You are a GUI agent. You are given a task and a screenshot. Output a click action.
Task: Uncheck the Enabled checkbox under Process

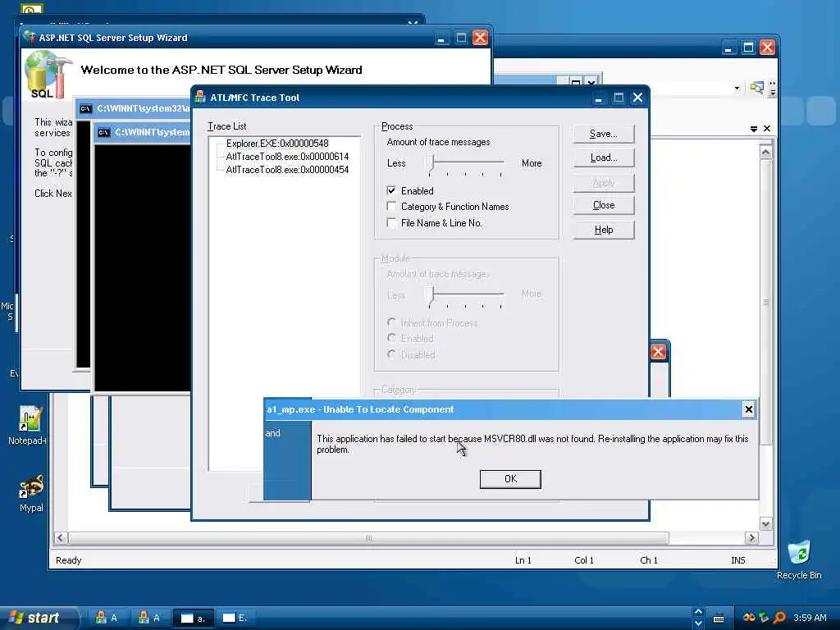(391, 190)
